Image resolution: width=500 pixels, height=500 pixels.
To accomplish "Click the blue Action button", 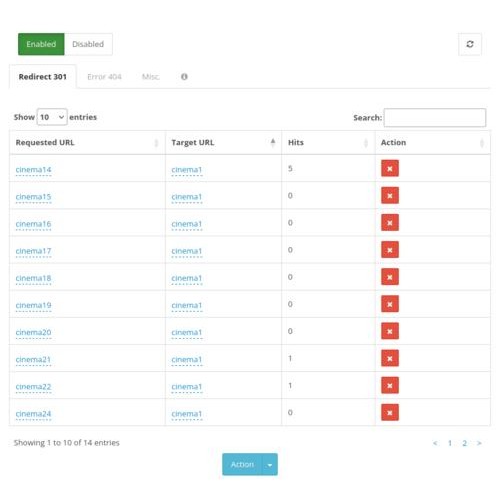I will click(x=242, y=464).
